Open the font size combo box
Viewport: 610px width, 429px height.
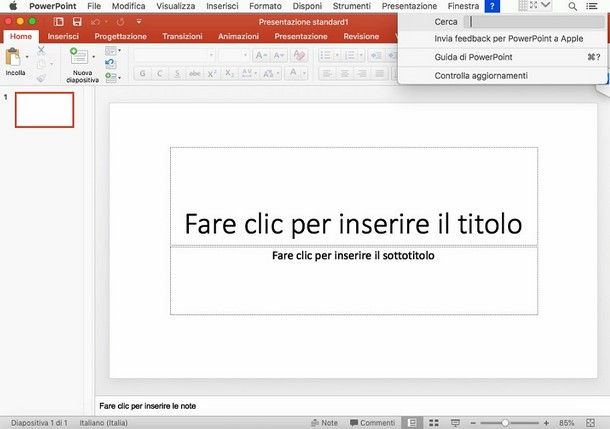coord(234,56)
